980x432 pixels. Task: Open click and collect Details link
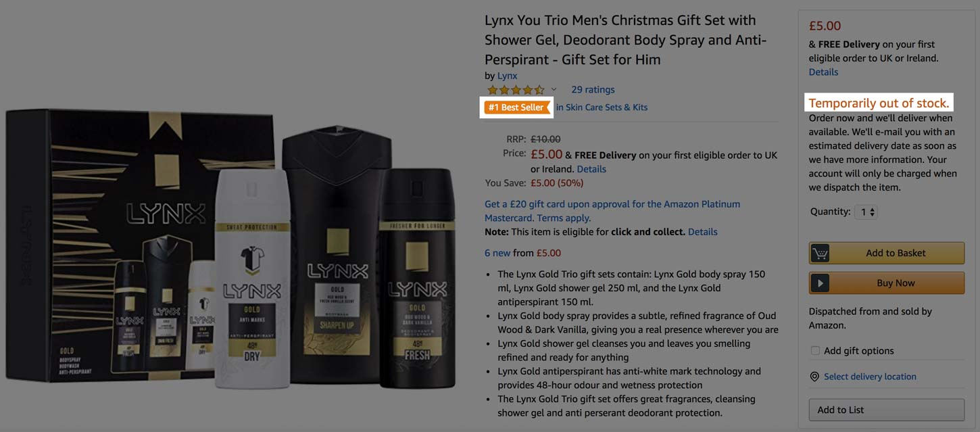[x=702, y=231]
